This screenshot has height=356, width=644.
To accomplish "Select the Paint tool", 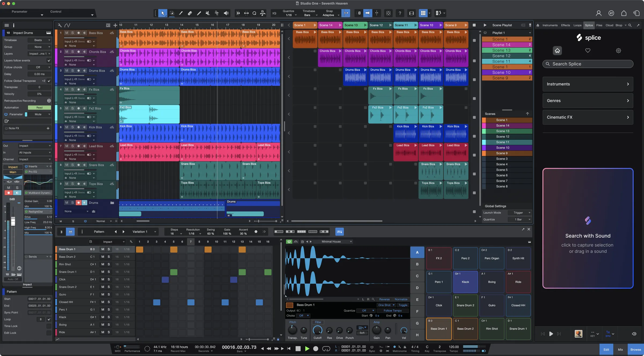I will point(199,13).
